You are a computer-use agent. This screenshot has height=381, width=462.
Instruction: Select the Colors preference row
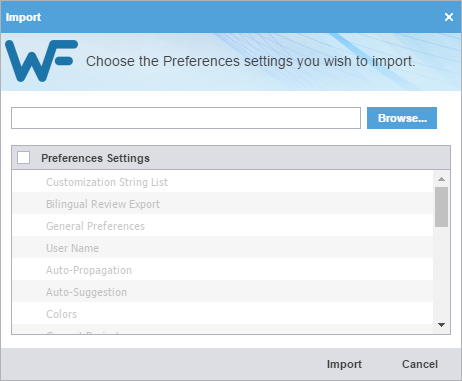(x=223, y=314)
